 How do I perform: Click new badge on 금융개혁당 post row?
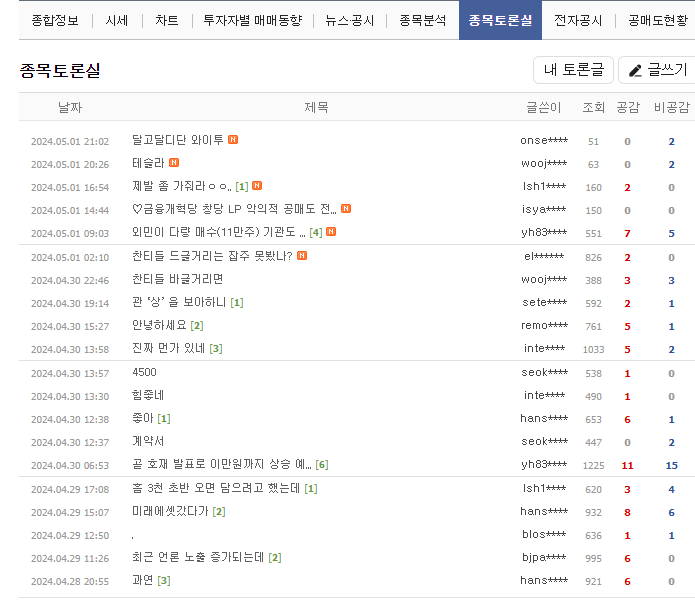[x=346, y=208]
